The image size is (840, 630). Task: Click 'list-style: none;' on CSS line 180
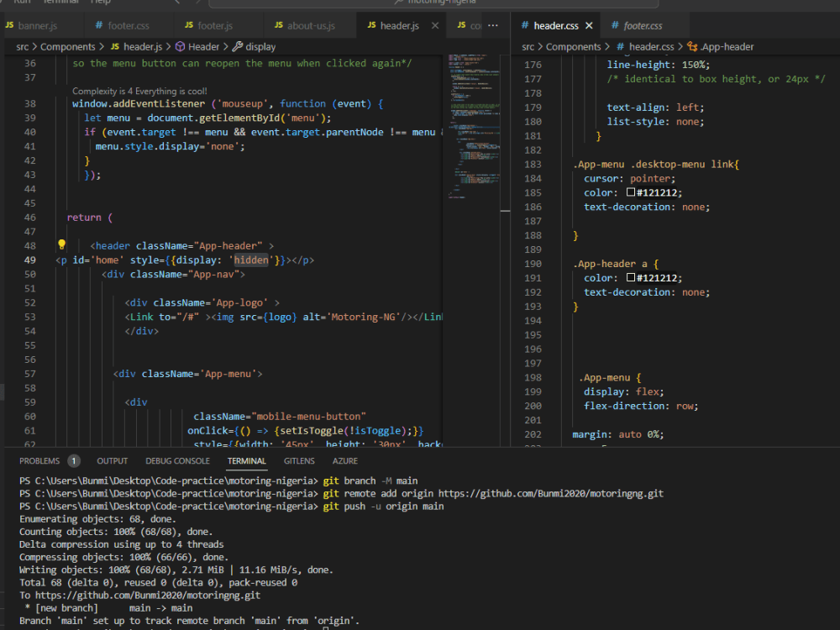coord(656,121)
